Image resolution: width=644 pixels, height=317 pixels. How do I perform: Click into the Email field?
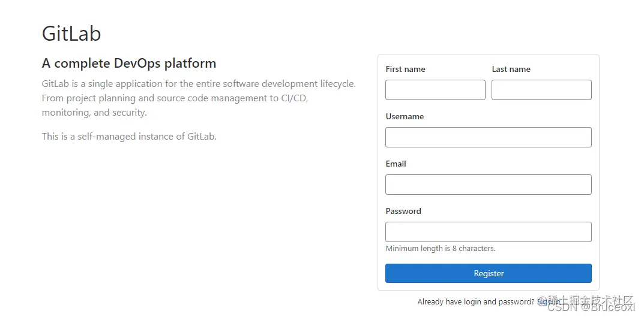coord(489,185)
